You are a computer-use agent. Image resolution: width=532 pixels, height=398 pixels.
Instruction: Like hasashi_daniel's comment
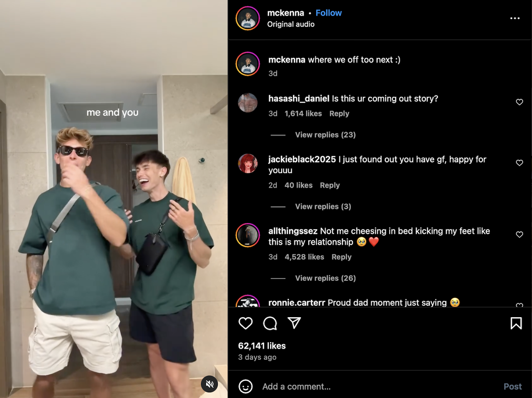pyautogui.click(x=519, y=102)
